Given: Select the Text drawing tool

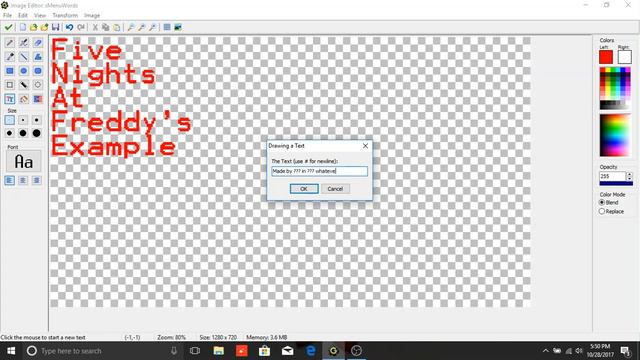Looking at the screenshot, I should [x=10, y=99].
